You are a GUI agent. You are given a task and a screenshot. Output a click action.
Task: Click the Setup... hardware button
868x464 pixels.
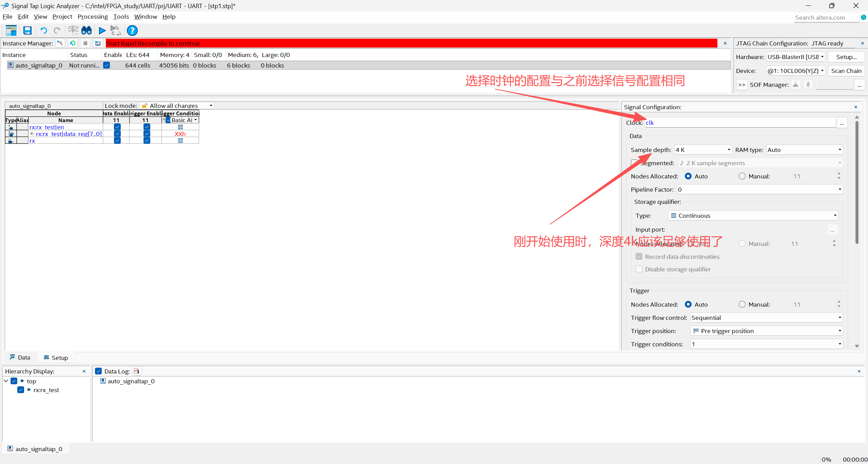coord(846,57)
